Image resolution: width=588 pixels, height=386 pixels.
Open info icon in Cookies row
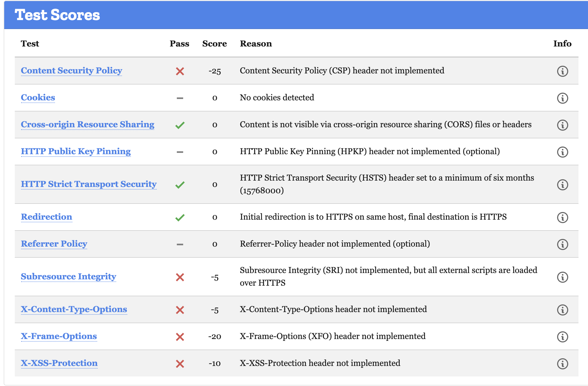click(562, 98)
